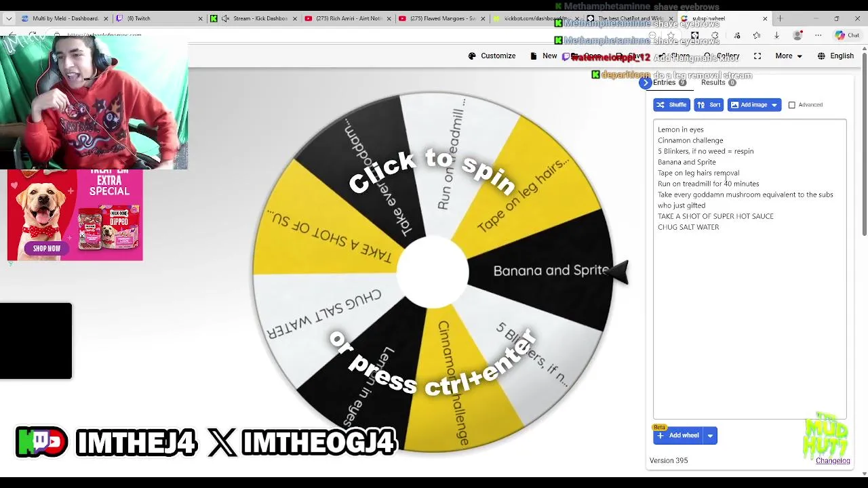Viewport: 868px width, 488px height.
Task: Shuffle the wheel entries
Action: point(671,105)
